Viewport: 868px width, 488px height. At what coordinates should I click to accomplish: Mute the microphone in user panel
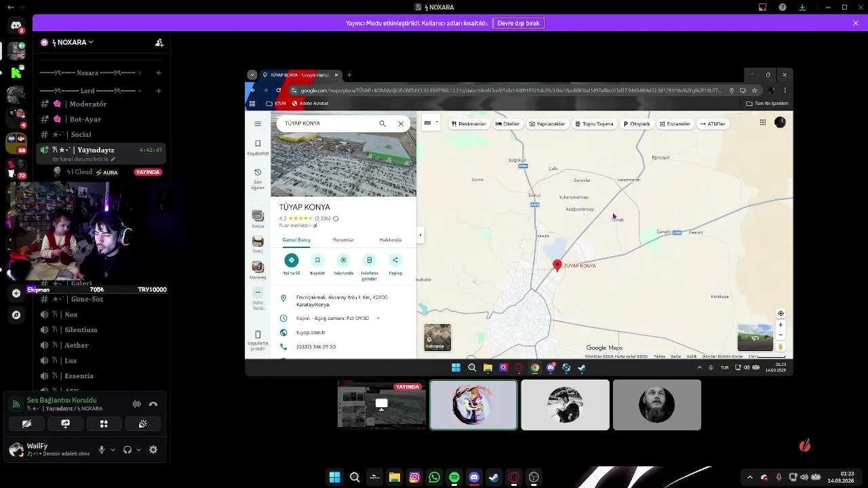click(x=102, y=449)
